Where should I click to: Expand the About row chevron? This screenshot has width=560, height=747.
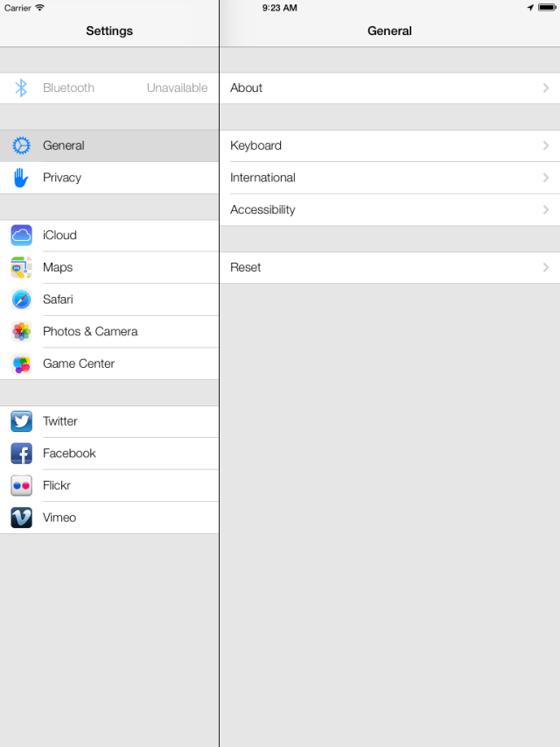click(546, 88)
